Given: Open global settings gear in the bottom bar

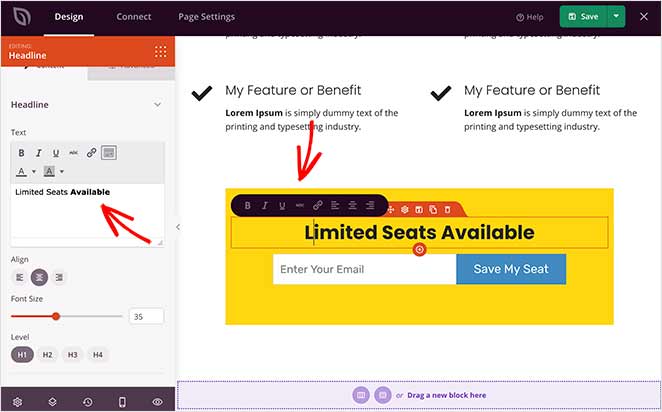Looking at the screenshot, I should click(x=17, y=401).
